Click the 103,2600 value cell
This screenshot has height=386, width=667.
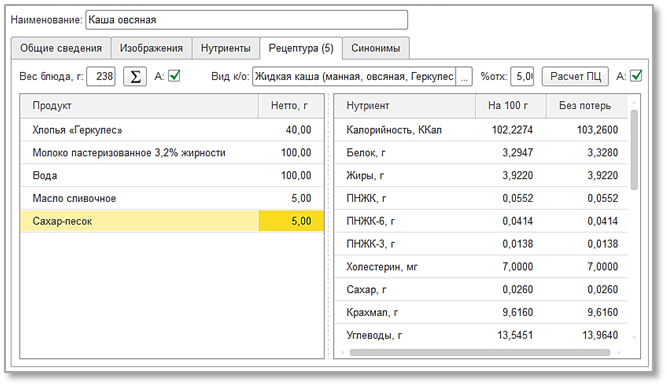pyautogui.click(x=587, y=130)
